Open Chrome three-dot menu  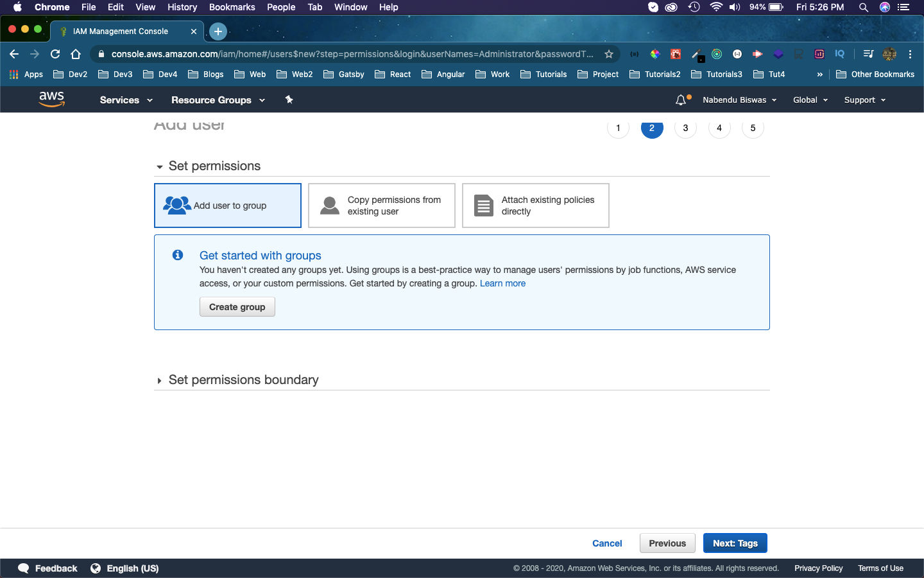point(910,54)
